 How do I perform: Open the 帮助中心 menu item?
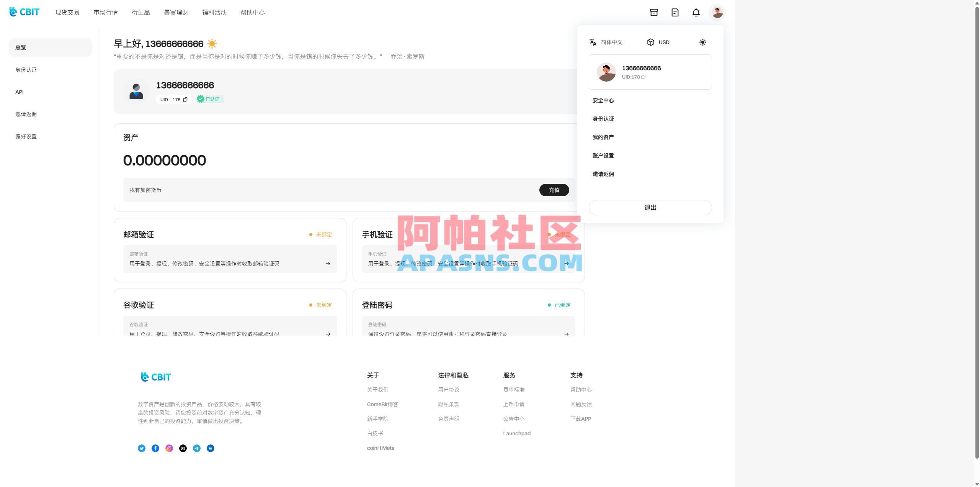252,12
